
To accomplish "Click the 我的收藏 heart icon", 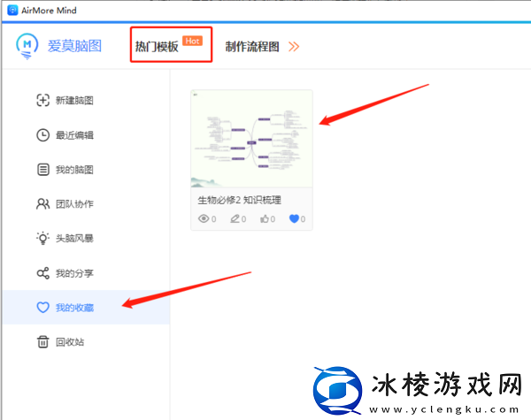I will [x=43, y=308].
